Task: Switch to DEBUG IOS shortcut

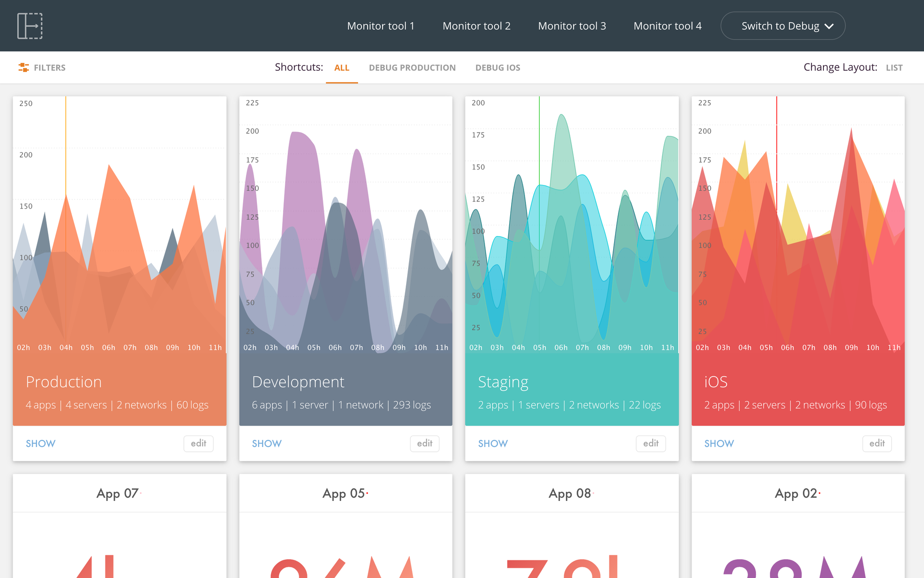Action: (x=498, y=67)
